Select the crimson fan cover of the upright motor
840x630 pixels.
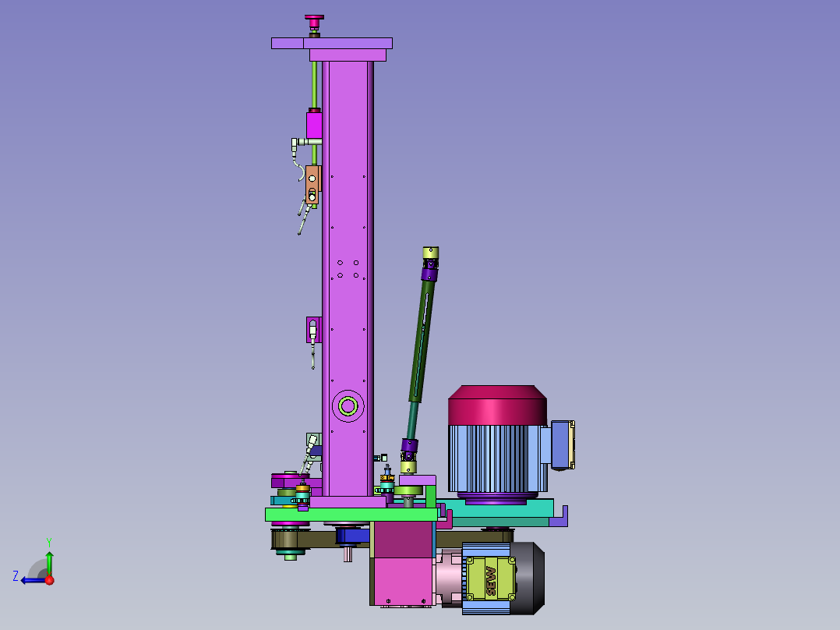(497, 406)
